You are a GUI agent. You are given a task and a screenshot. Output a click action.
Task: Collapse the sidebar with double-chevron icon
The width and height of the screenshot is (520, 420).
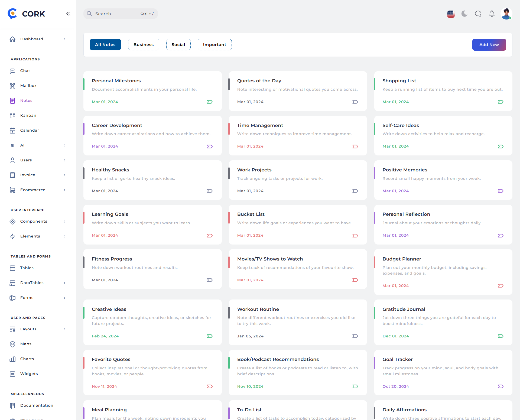[x=68, y=14]
